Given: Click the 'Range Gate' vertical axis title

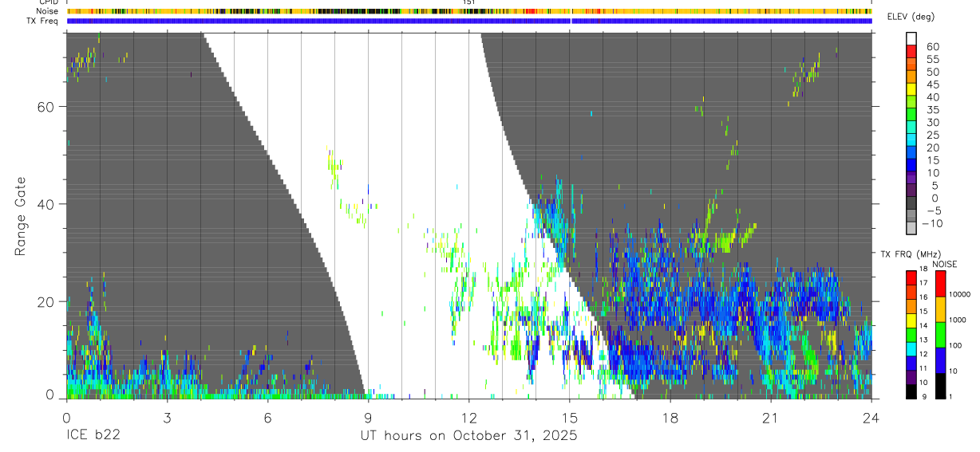Looking at the screenshot, I should click(x=22, y=216).
